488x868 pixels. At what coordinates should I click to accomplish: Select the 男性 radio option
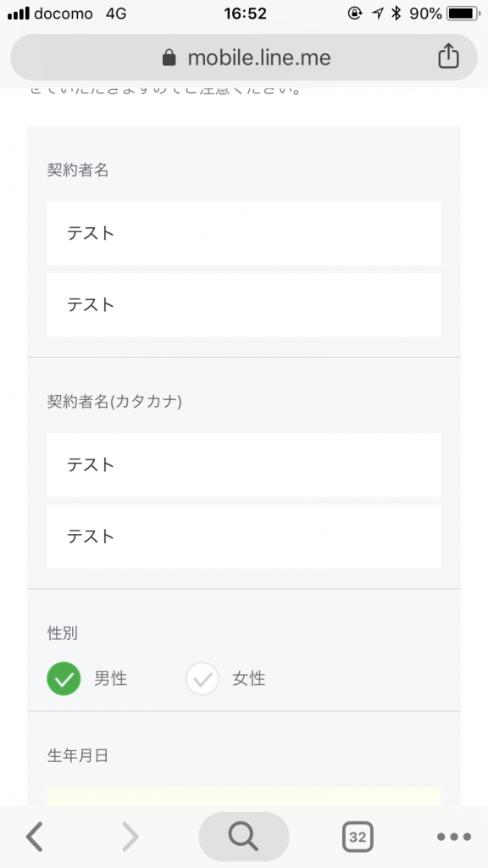click(64, 679)
